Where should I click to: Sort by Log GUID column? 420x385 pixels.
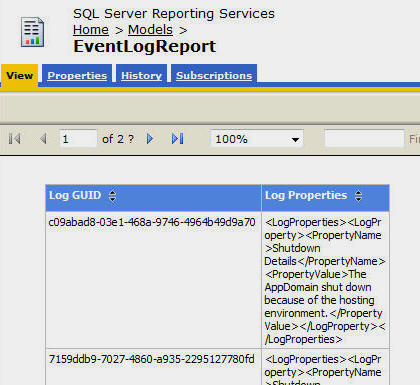(x=113, y=196)
